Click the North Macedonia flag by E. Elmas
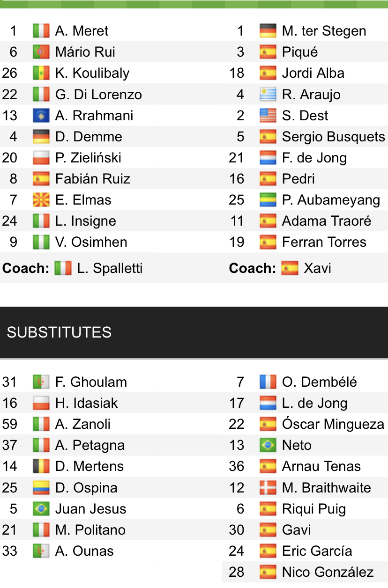The height and width of the screenshot is (588, 388). tap(41, 200)
